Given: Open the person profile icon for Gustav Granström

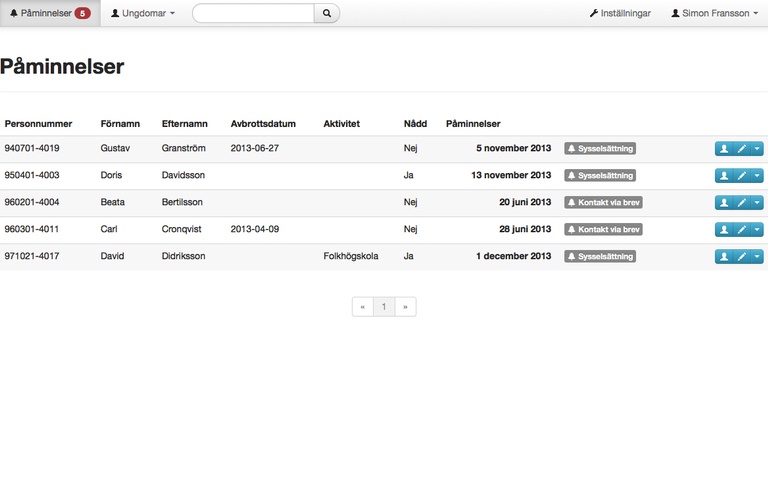Looking at the screenshot, I should 724,148.
